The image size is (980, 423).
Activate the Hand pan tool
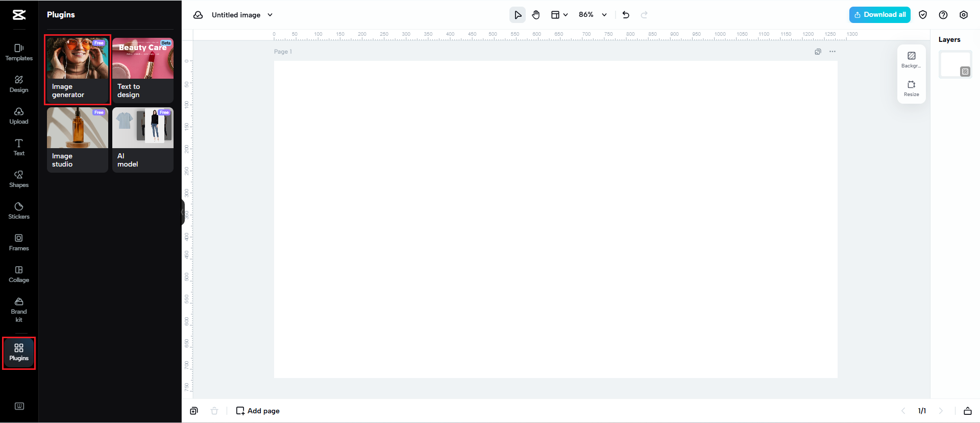(536, 15)
